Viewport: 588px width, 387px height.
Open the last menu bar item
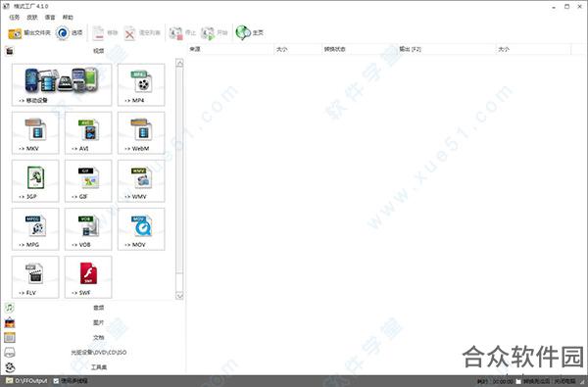[x=68, y=18]
